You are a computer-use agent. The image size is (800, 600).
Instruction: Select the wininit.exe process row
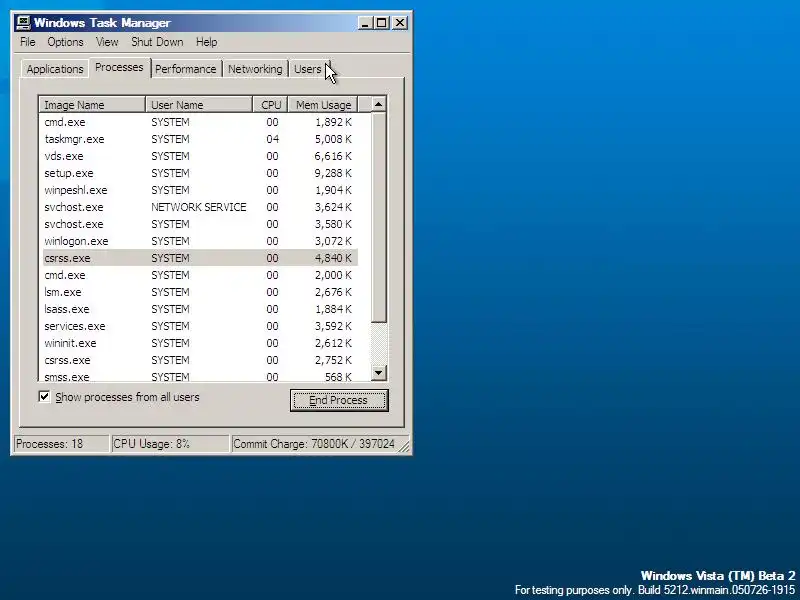[201, 343]
